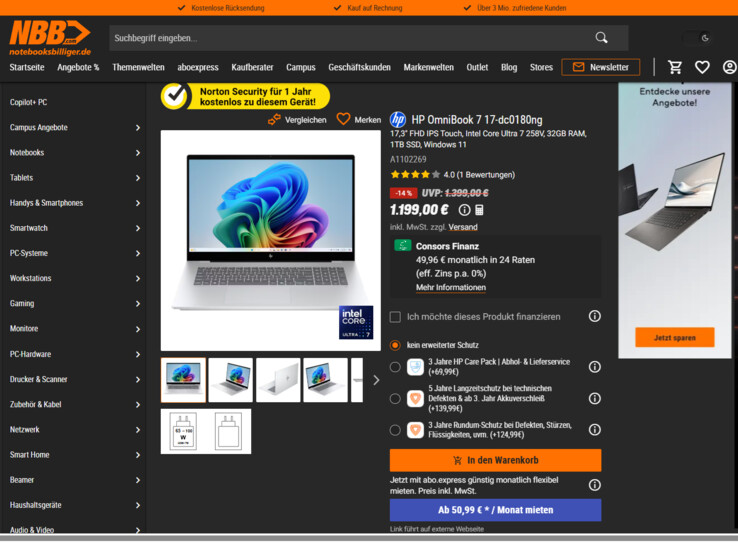The width and height of the screenshot is (738, 543).
Task: Open Startseite in main navigation
Action: 27,67
